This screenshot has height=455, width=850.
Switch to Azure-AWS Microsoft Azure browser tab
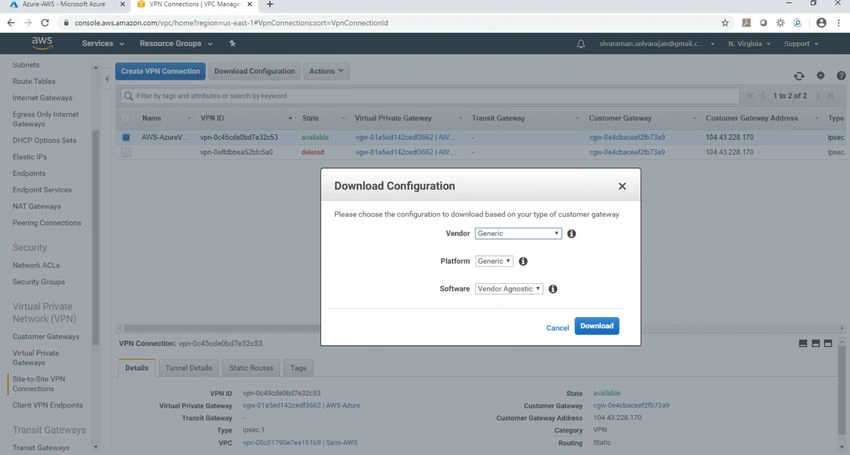(x=67, y=4)
